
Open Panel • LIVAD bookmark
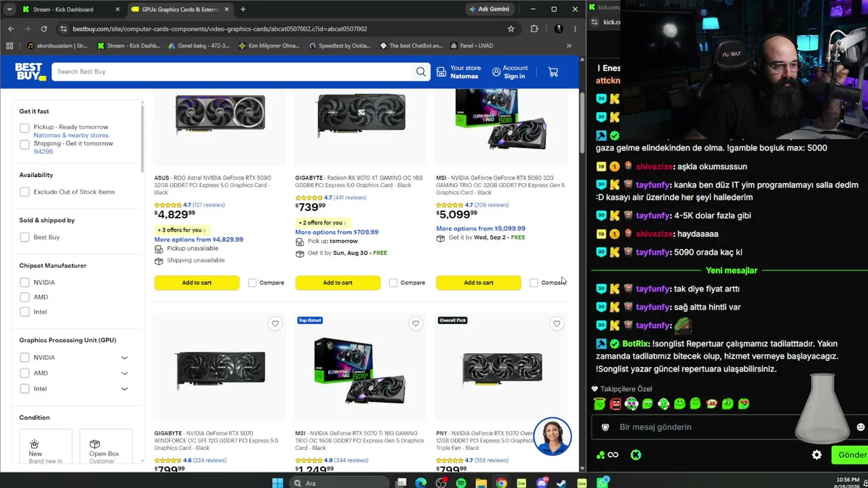471,45
